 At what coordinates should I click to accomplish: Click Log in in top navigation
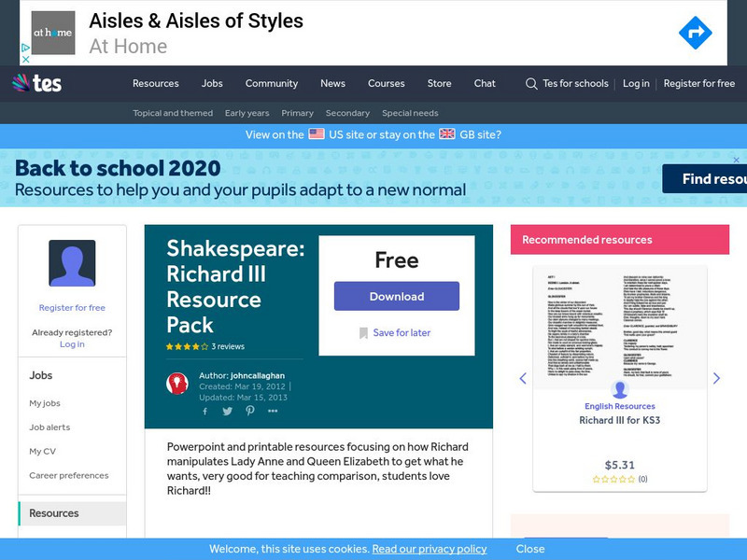636,83
